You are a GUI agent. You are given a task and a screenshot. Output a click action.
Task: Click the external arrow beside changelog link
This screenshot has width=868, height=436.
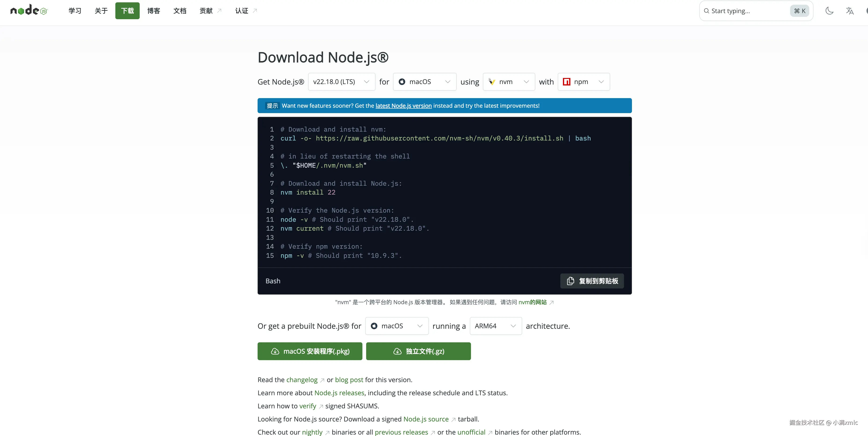(x=322, y=380)
